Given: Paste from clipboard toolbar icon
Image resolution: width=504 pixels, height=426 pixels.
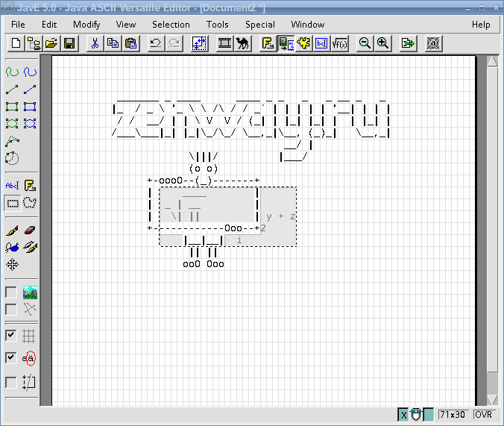Looking at the screenshot, I should tap(130, 43).
